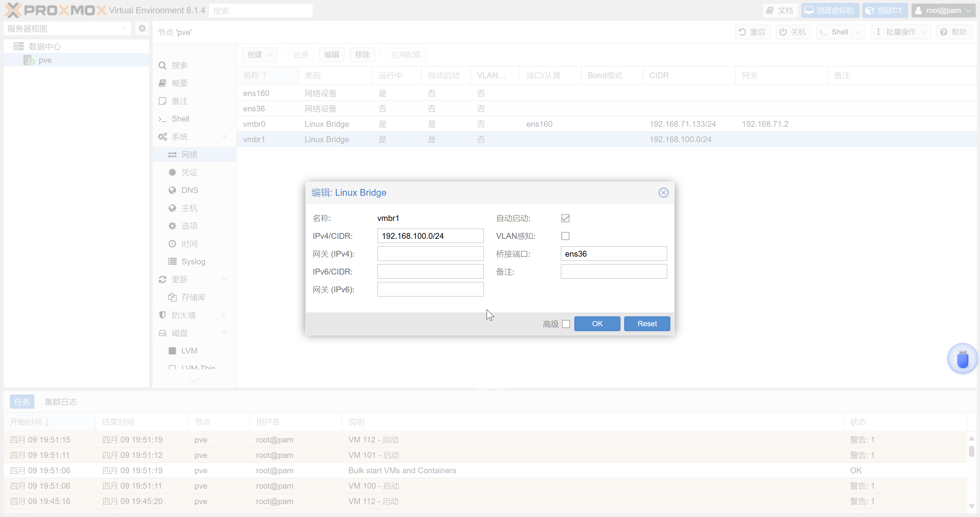
Task: Open the Certificates item in sidebar
Action: click(x=189, y=172)
